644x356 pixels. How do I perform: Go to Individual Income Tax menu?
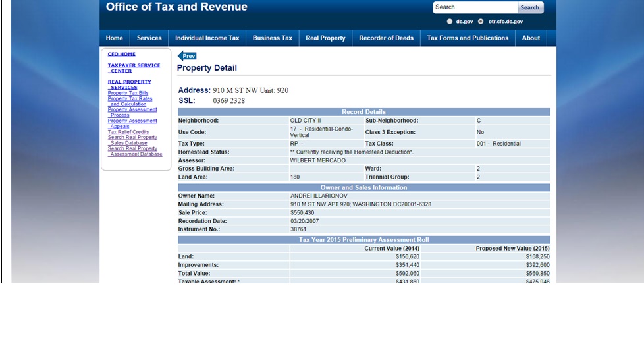[207, 38]
